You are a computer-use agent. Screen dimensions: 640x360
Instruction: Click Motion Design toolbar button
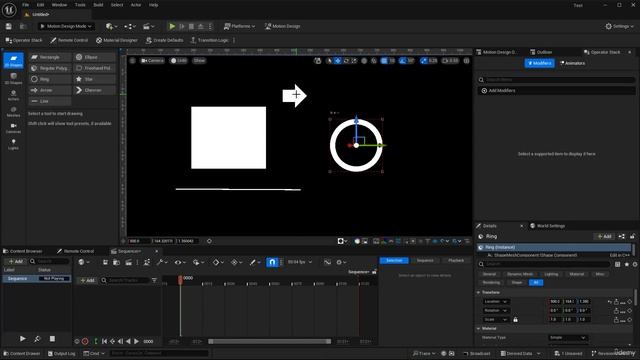coord(282,26)
